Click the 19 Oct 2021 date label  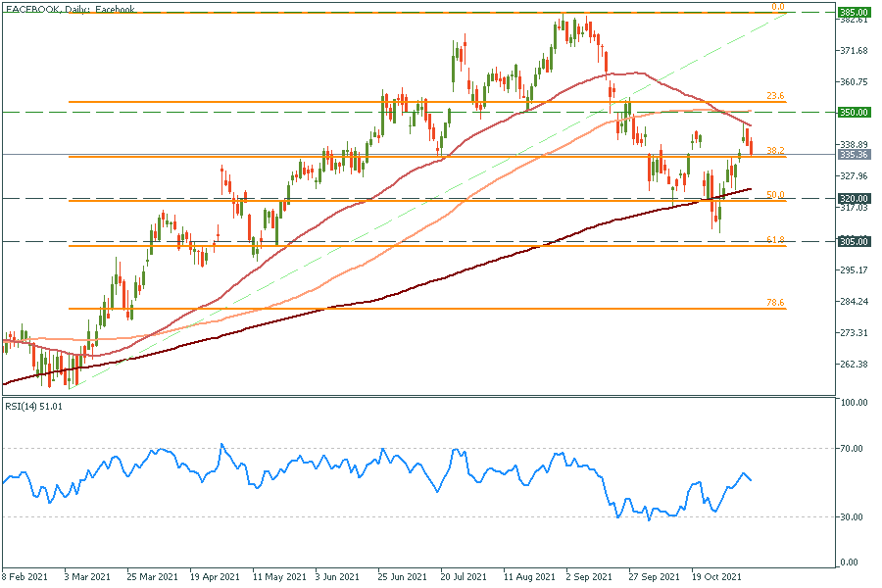coord(715,578)
